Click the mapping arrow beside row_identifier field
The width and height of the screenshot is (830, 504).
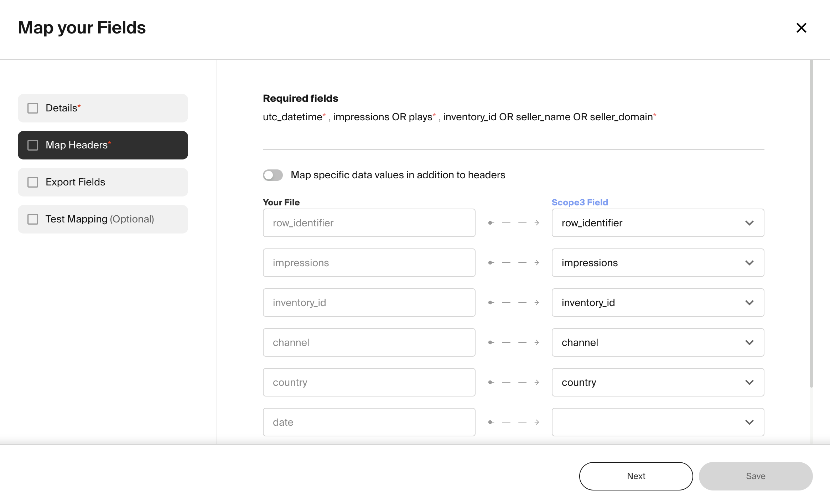click(x=513, y=223)
